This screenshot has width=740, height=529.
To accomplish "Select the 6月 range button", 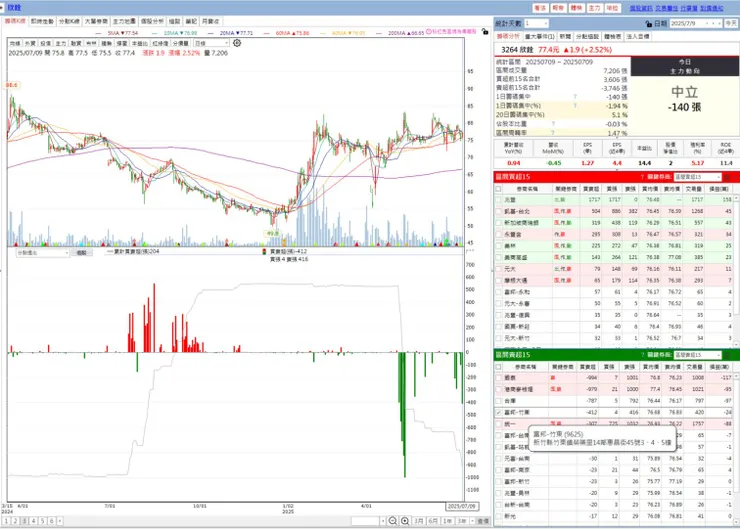I will (x=433, y=521).
